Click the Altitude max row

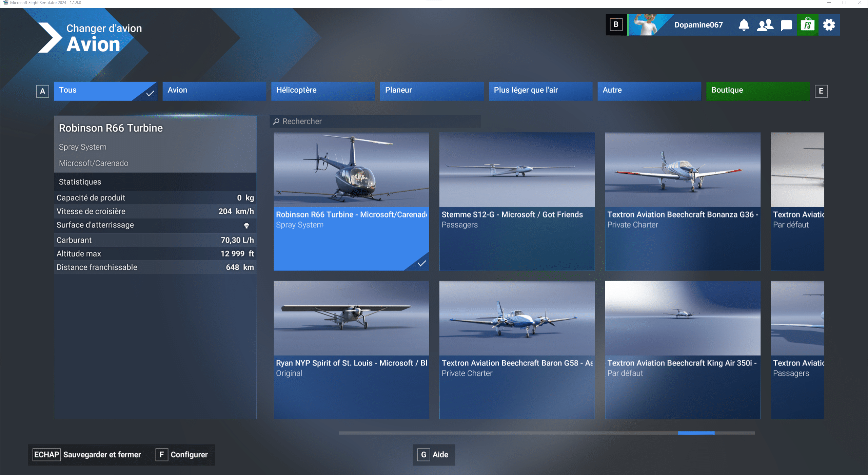pyautogui.click(x=155, y=254)
